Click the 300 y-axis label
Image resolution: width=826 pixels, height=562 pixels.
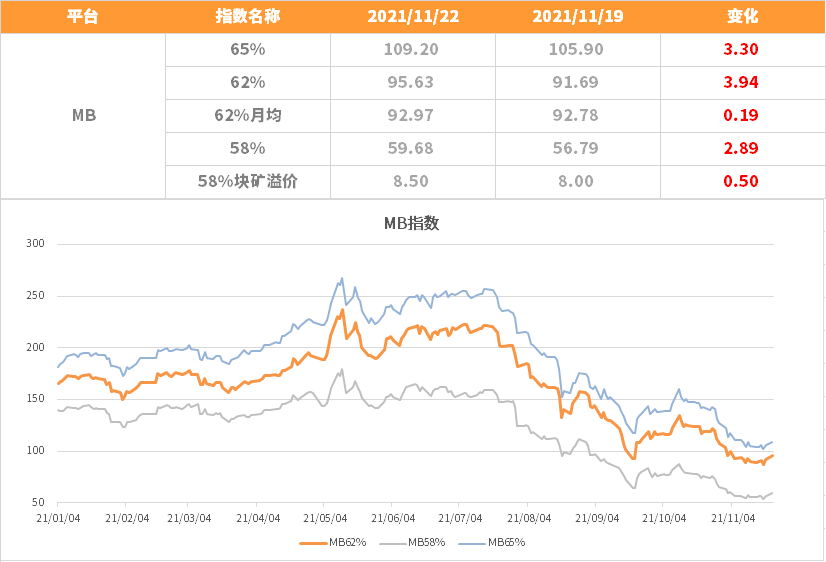coord(35,244)
